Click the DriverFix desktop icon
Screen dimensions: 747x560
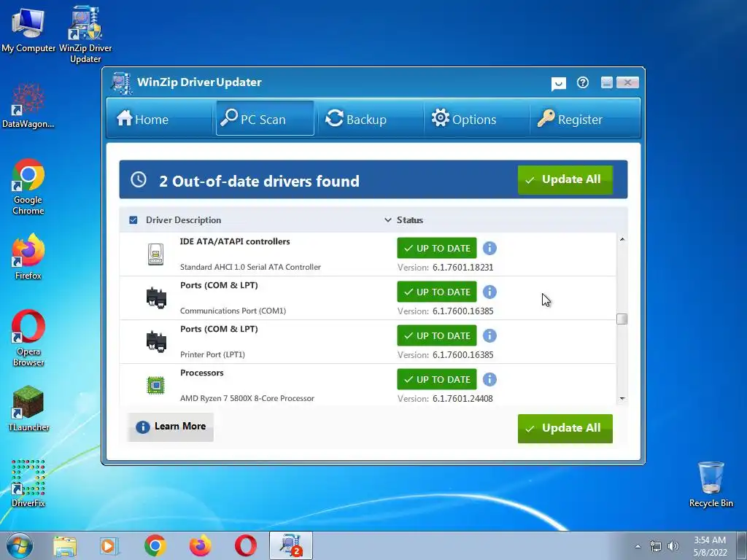[28, 483]
